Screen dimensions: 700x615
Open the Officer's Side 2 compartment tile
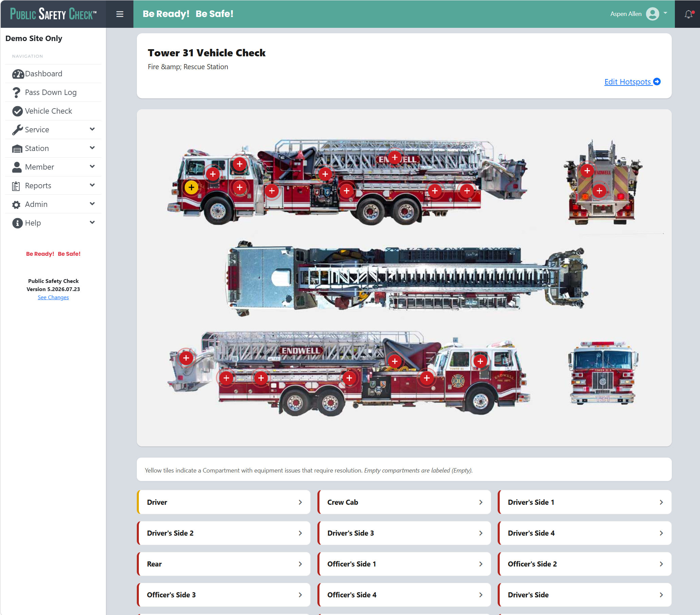pos(584,564)
